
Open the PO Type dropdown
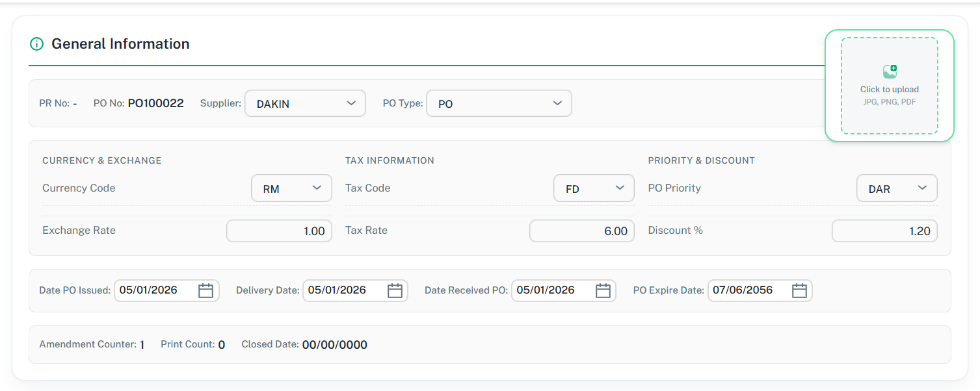(498, 103)
